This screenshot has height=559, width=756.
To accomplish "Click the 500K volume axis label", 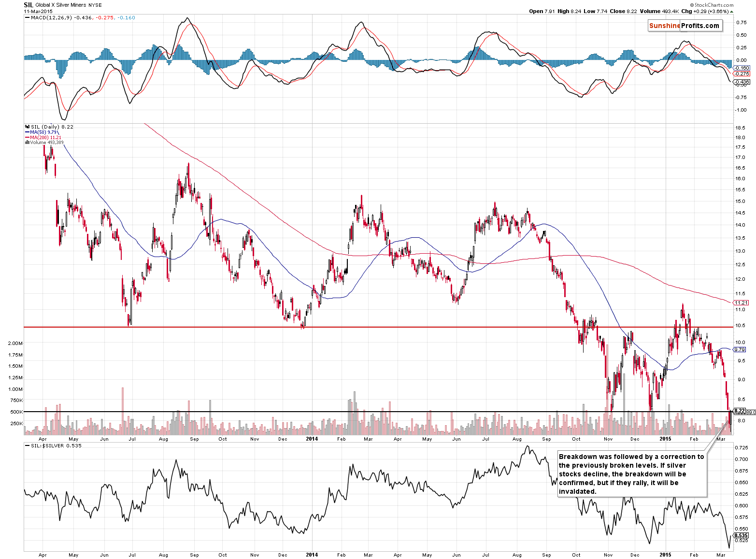I will click(x=17, y=412).
